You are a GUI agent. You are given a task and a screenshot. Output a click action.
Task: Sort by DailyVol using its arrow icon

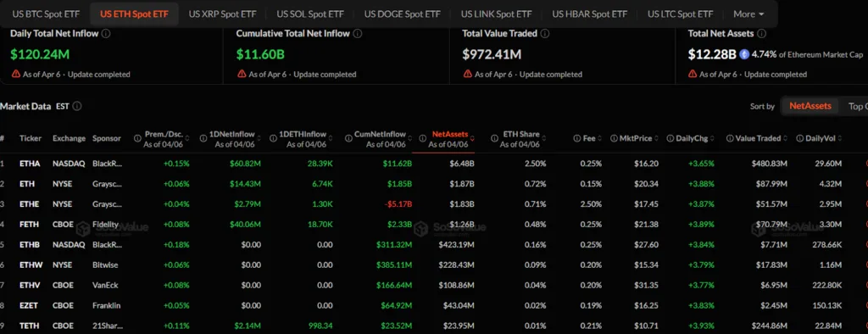click(x=841, y=138)
